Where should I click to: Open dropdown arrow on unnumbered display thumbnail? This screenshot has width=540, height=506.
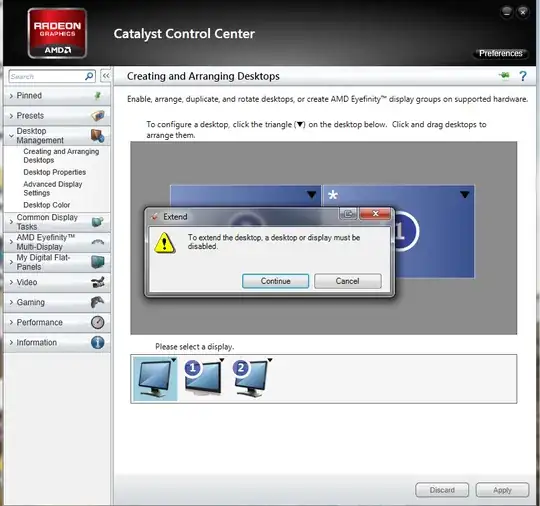pos(174,360)
